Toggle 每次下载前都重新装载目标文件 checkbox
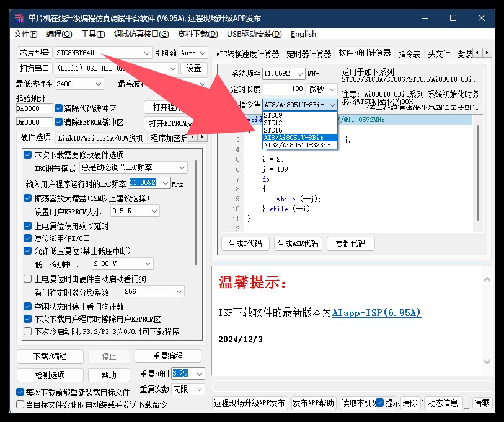The image size is (504, 422). tap(20, 392)
